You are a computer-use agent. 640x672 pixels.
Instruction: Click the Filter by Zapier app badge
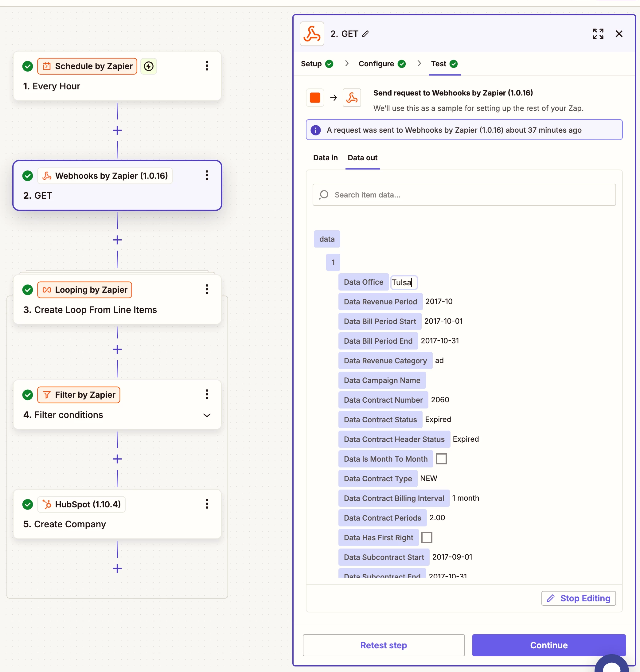point(79,395)
